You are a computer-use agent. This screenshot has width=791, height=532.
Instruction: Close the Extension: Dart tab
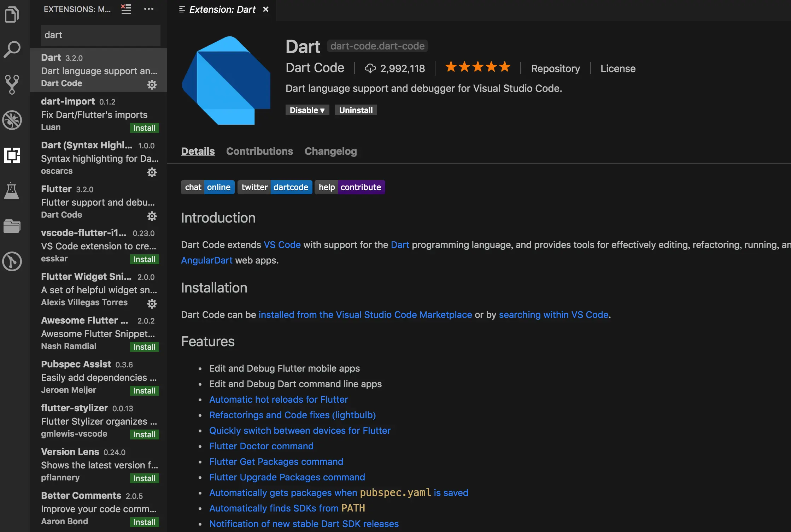point(266,10)
